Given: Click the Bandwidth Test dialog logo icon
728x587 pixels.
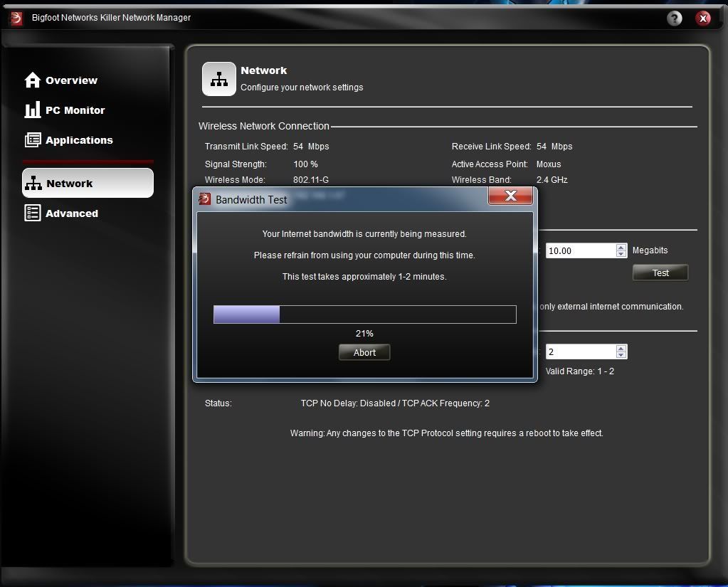Looking at the screenshot, I should 205,199.
